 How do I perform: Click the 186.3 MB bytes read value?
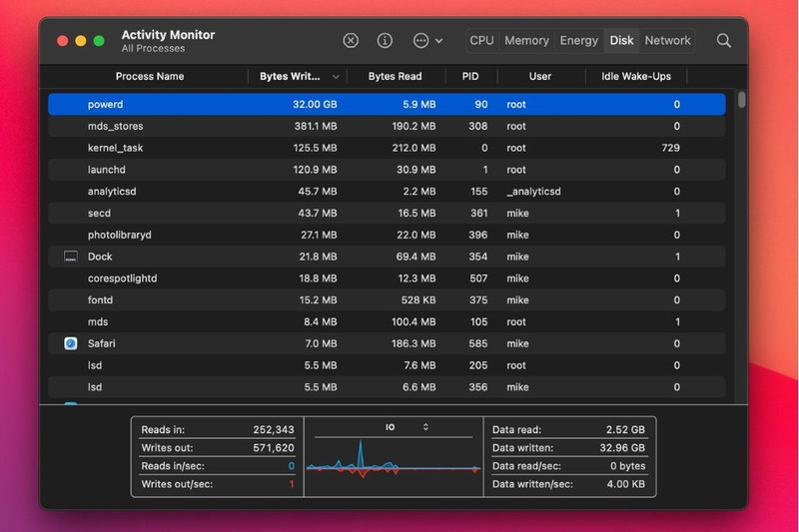[x=413, y=343]
